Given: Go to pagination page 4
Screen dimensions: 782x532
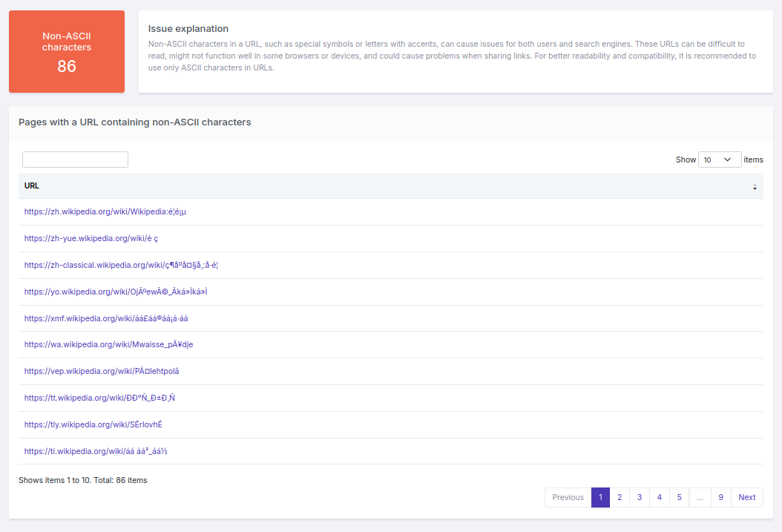Looking at the screenshot, I should pos(660,498).
